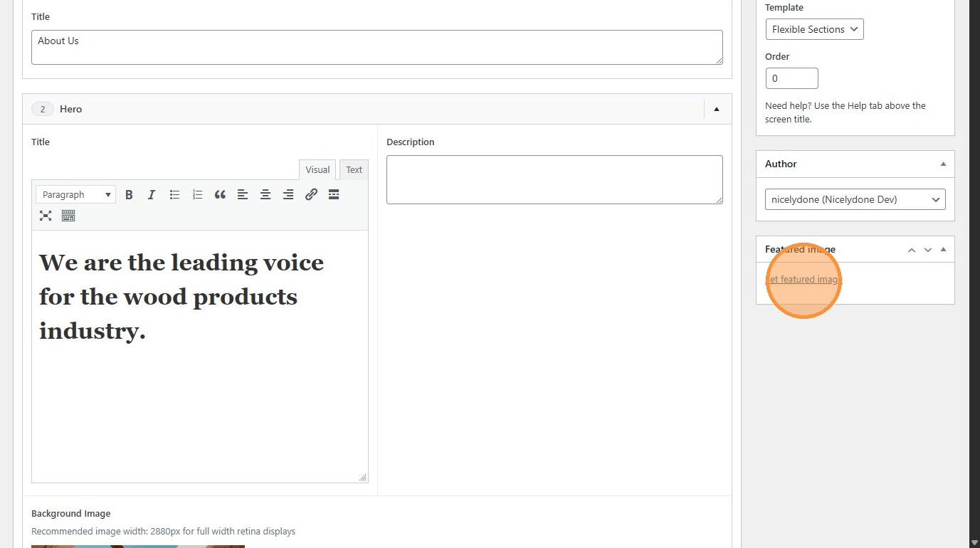Screen dimensions: 980x548
Task: Apply bold formatting in Hero editor
Action: 129,194
